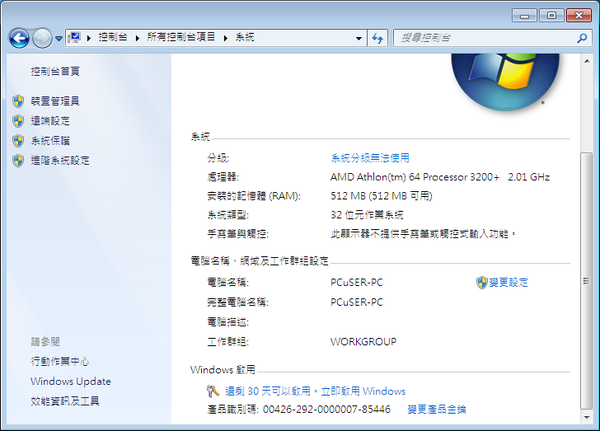Click shield icon next to 裝置管理員
The image size is (600, 431).
pyautogui.click(x=18, y=101)
